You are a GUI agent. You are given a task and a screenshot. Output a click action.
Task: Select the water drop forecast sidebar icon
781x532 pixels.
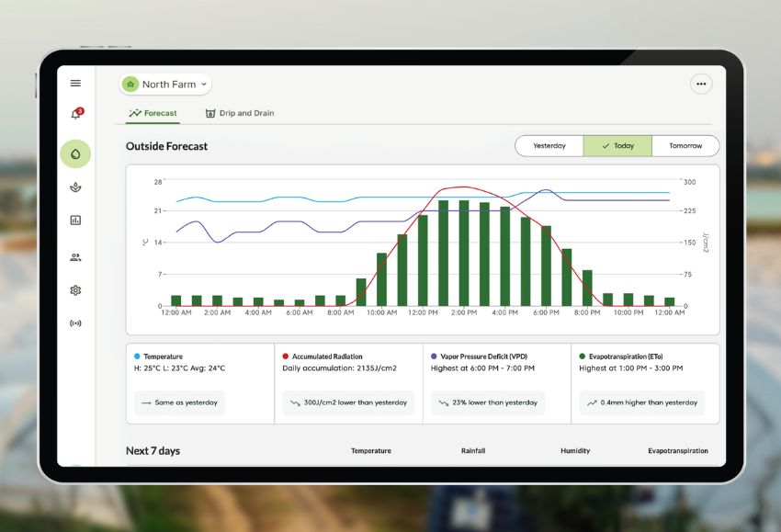[75, 154]
